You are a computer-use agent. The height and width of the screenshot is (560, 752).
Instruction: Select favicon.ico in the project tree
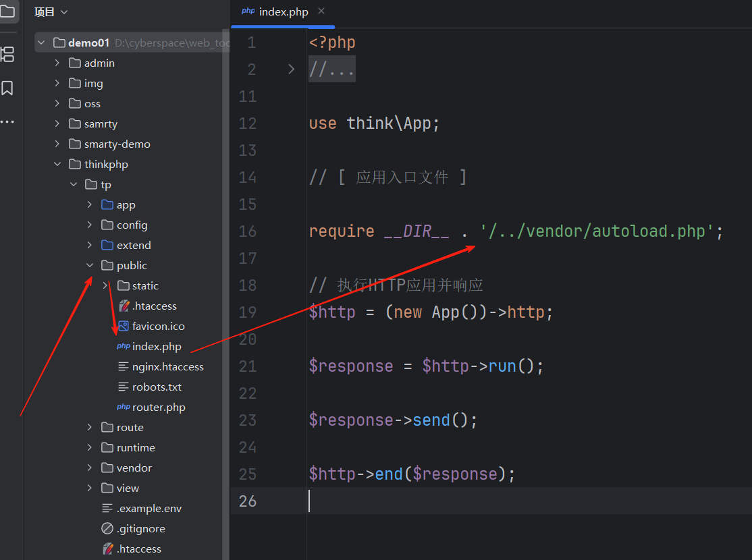pos(158,326)
